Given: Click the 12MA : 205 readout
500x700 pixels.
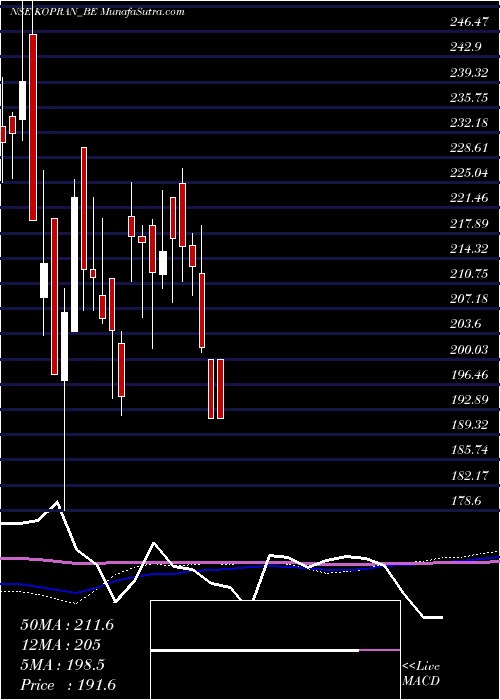Looking at the screenshot, I should (x=61, y=645).
